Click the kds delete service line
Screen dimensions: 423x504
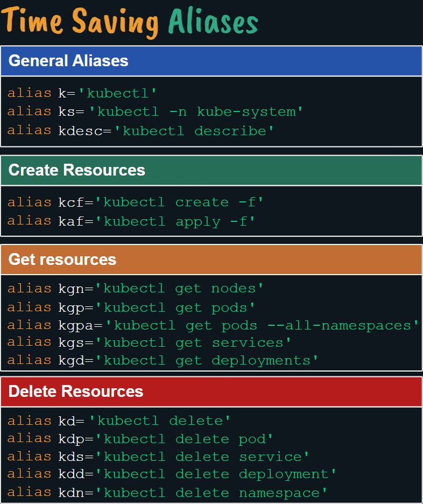(x=158, y=457)
